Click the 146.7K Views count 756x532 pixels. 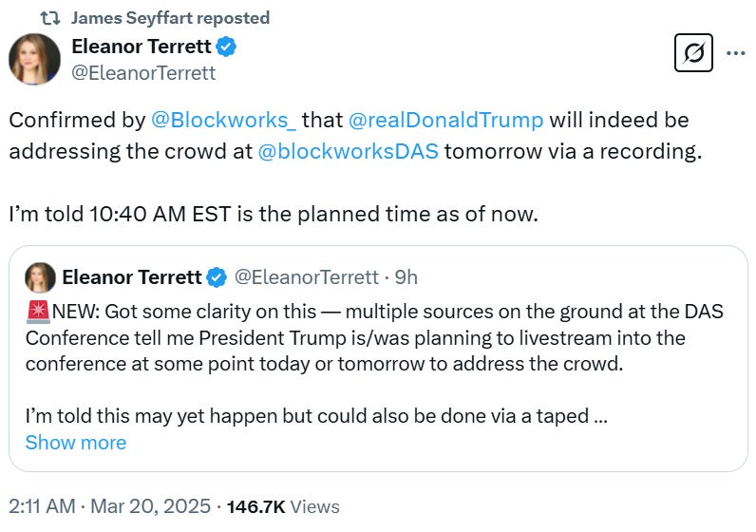[x=283, y=507]
